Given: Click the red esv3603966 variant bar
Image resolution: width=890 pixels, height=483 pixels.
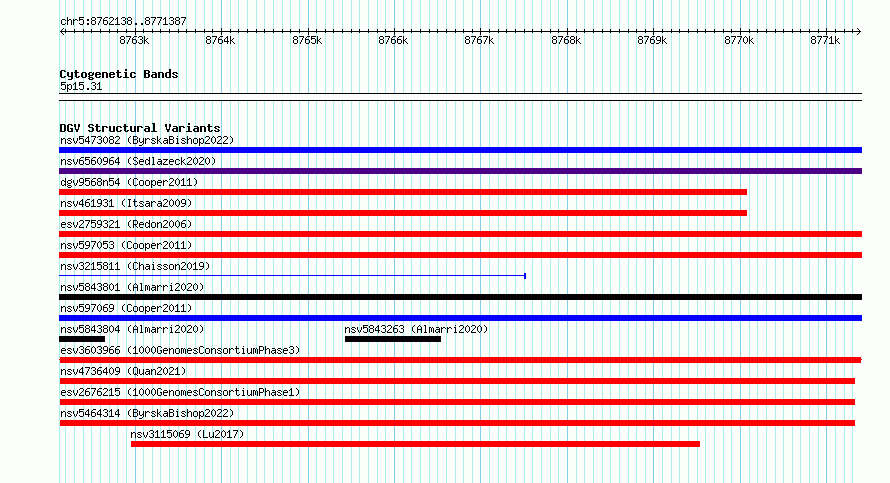Looking at the screenshot, I should [x=460, y=360].
